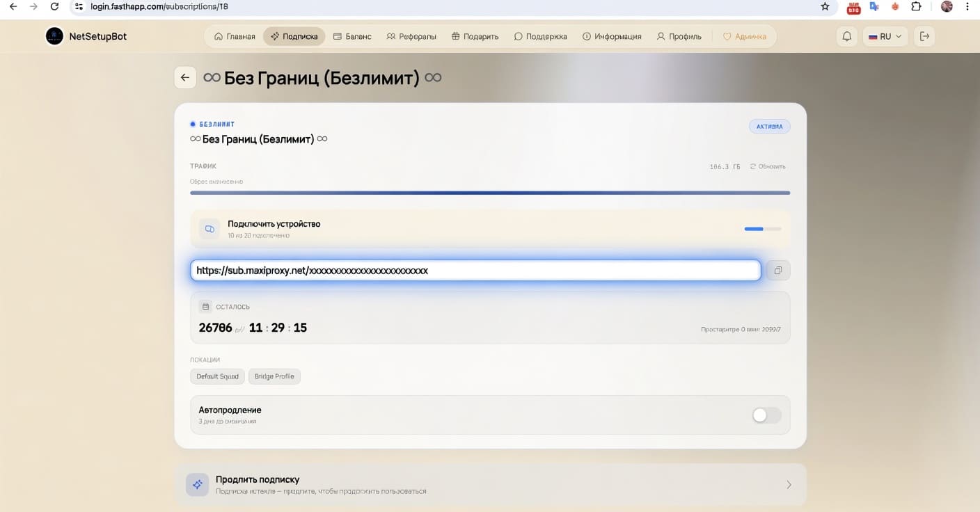Image resolution: width=980 pixels, height=512 pixels.
Task: Expand Продлить подписку with the chevron
Action: 789,485
